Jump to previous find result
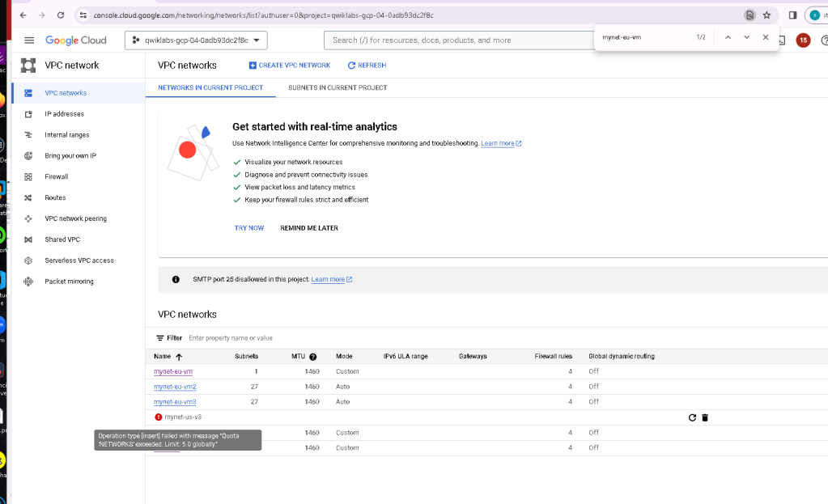This screenshot has width=828, height=504. pyautogui.click(x=728, y=37)
